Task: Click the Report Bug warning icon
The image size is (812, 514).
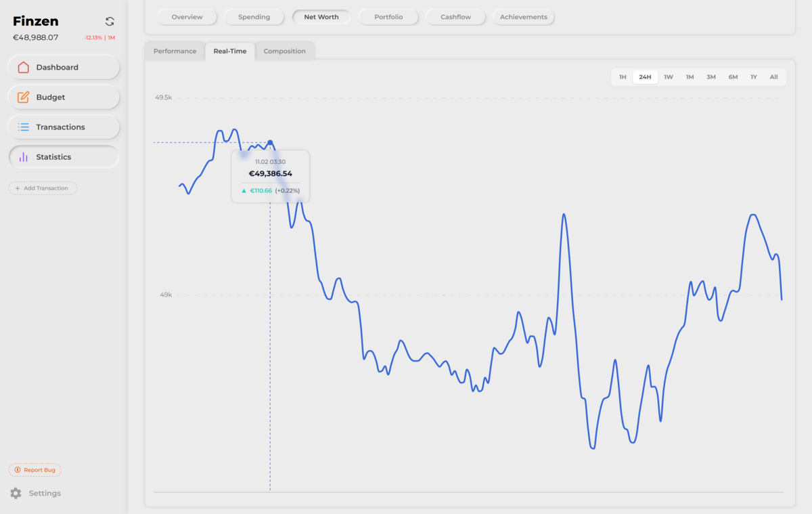Action: coord(16,469)
